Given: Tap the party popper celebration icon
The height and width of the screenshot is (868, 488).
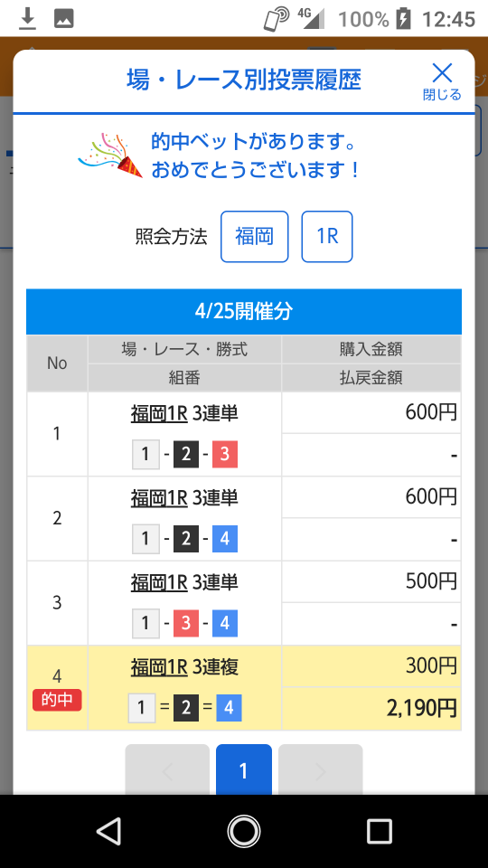Looking at the screenshot, I should (110, 155).
